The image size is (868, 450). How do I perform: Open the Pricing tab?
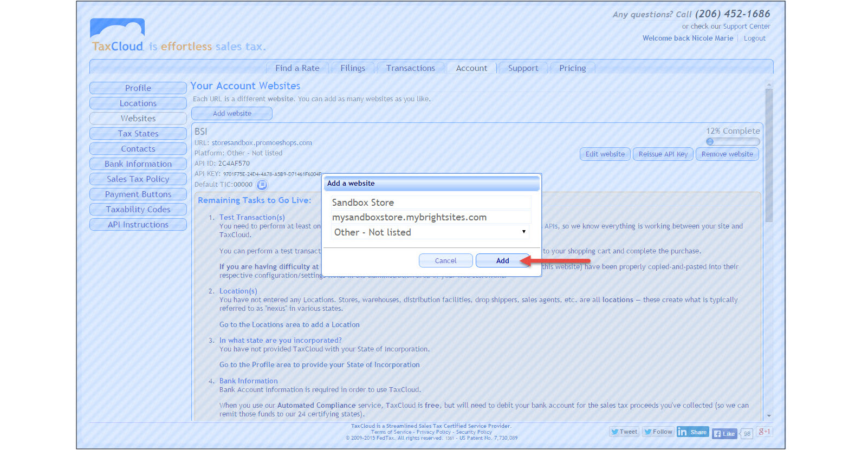tap(572, 68)
